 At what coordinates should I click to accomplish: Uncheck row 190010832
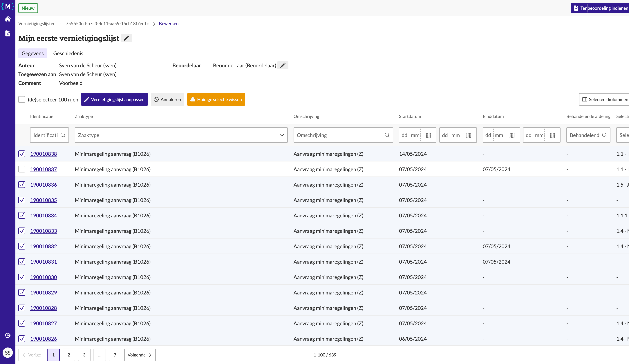click(x=22, y=246)
